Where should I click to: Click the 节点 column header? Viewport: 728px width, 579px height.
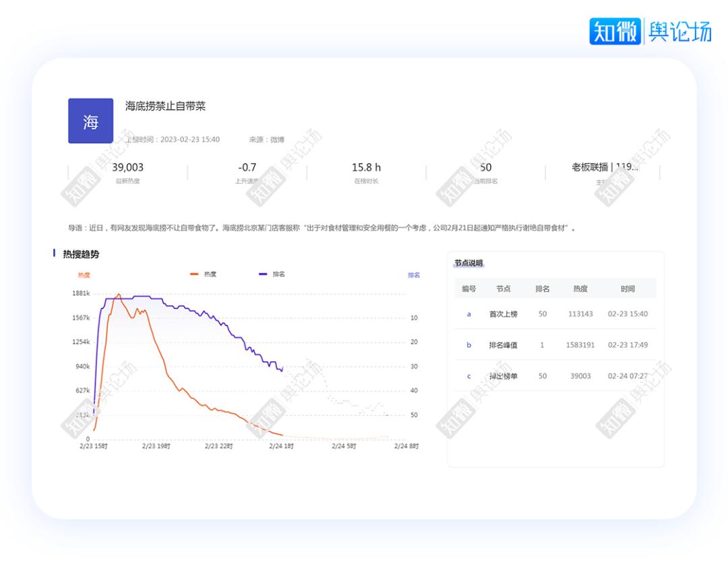[x=504, y=288]
